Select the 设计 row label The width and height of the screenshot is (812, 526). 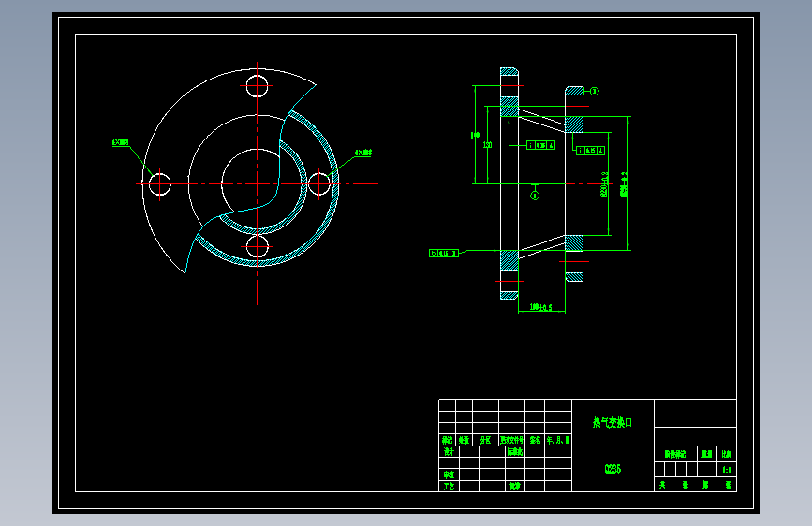[449, 451]
